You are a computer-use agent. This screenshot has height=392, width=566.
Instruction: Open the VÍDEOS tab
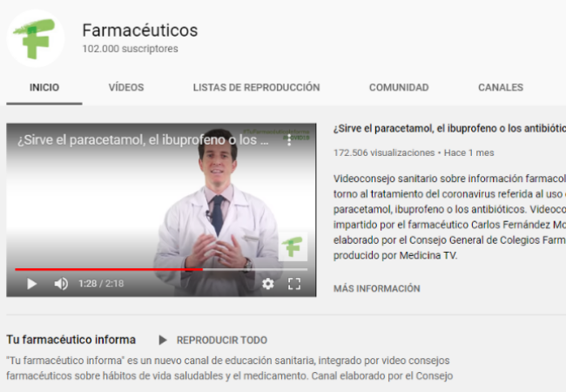click(x=126, y=88)
